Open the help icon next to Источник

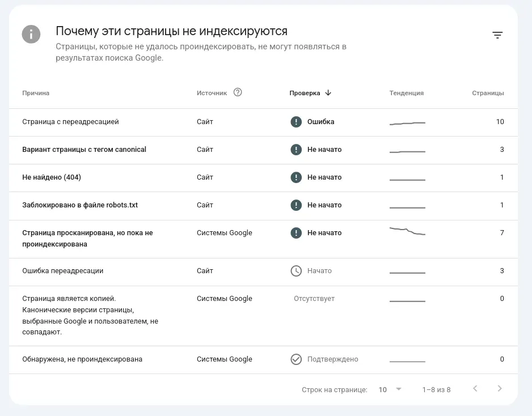click(x=238, y=92)
